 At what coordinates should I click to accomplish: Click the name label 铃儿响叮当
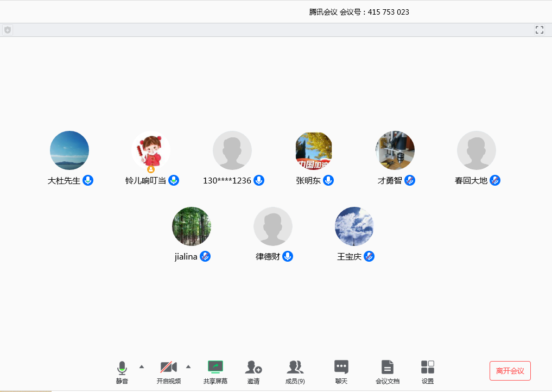coord(145,181)
